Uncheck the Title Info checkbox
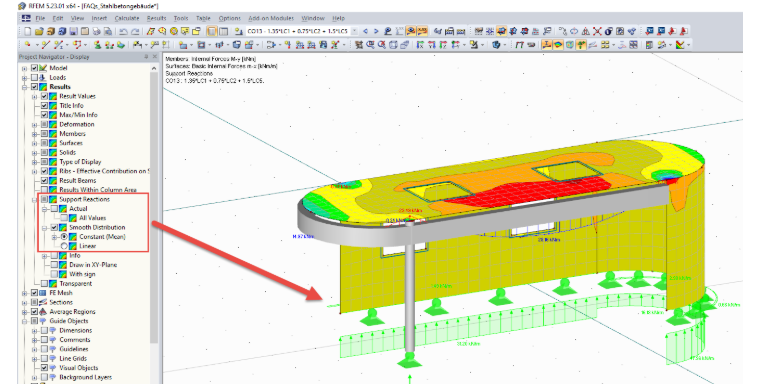Screen dimensions: 760x384 (x=44, y=105)
